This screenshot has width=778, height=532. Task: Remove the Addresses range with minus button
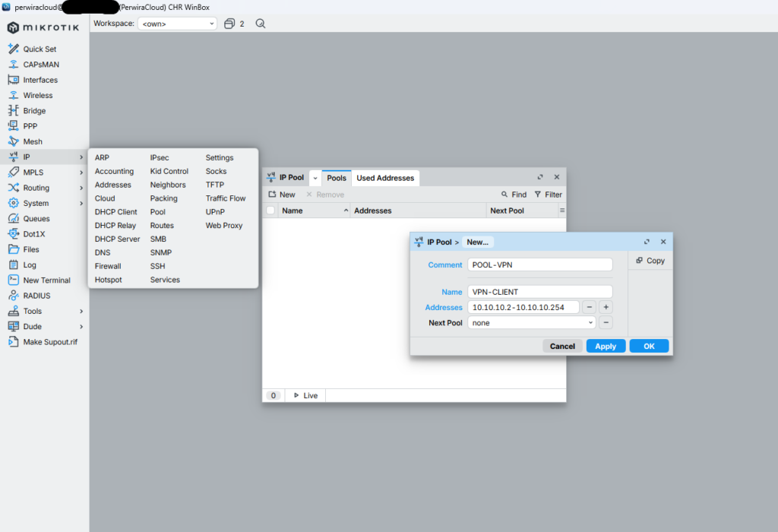pyautogui.click(x=589, y=307)
